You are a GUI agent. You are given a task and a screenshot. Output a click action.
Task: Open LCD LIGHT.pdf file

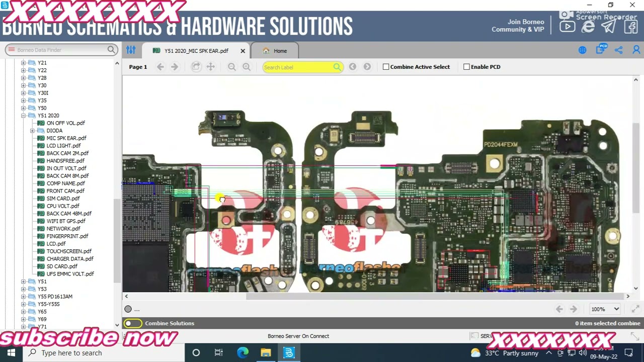63,146
